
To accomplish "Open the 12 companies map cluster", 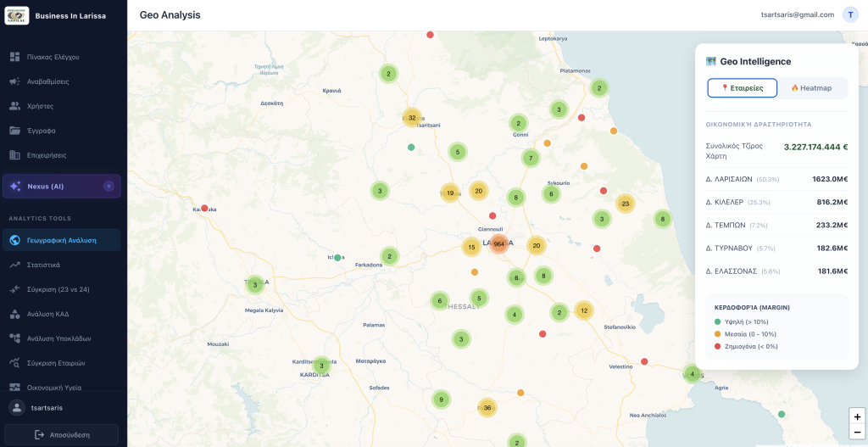I will coord(584,310).
